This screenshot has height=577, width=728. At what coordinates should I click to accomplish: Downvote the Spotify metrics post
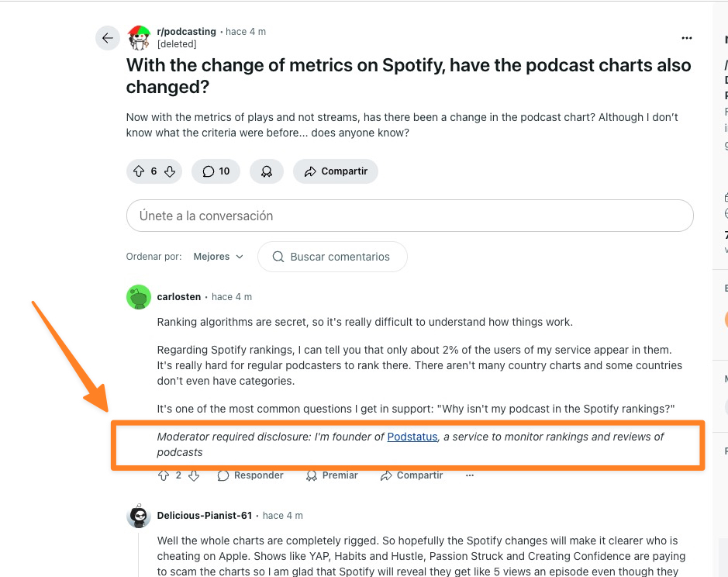[x=169, y=171]
